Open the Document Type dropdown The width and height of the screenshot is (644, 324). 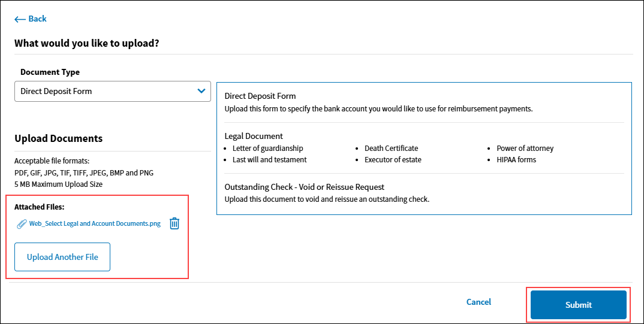pyautogui.click(x=113, y=91)
